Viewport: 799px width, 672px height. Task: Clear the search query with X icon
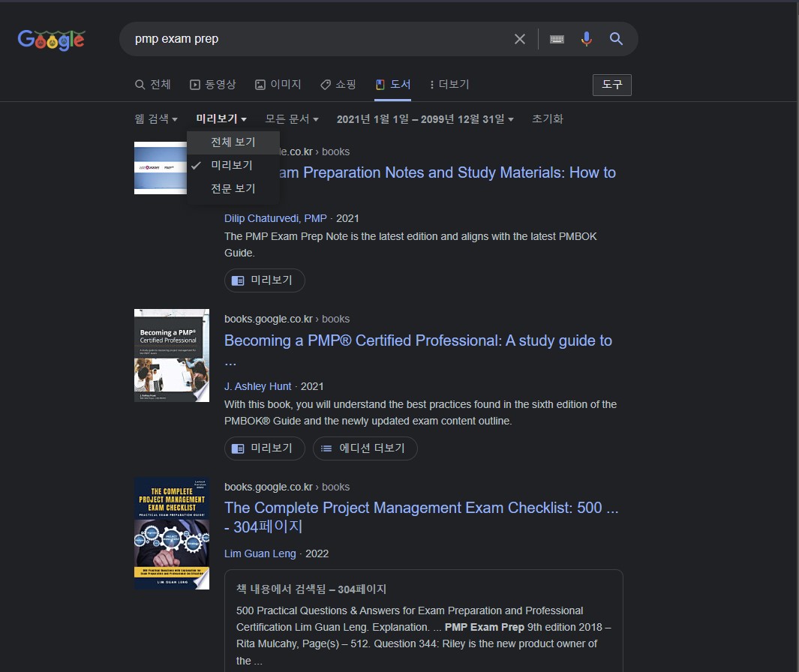click(x=519, y=39)
